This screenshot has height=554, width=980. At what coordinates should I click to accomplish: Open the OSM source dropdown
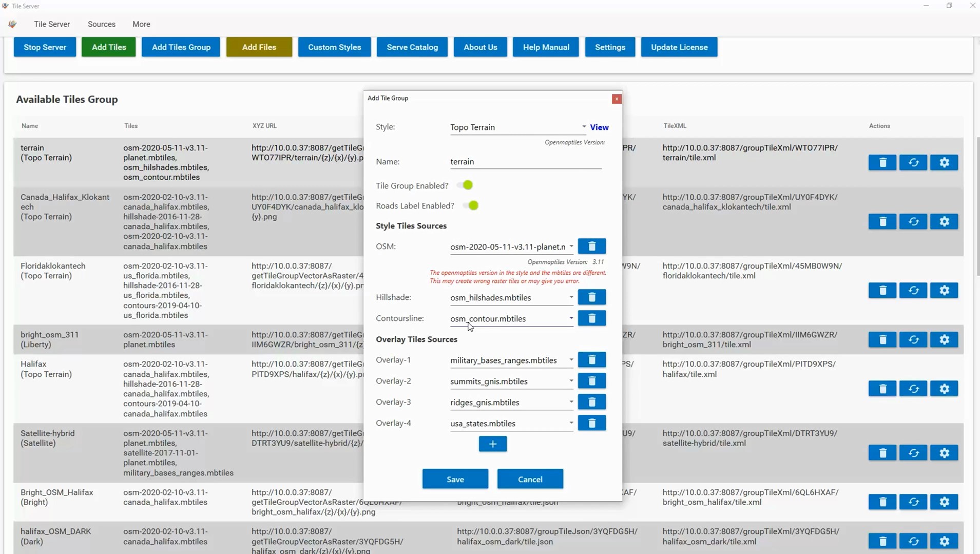[x=512, y=247]
